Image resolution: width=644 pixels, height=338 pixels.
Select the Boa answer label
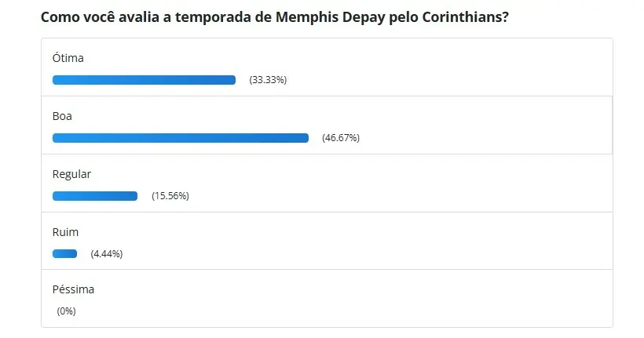pos(62,116)
